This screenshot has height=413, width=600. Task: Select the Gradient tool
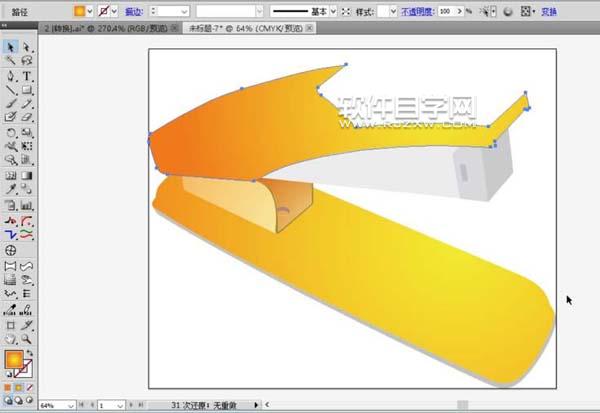26,176
